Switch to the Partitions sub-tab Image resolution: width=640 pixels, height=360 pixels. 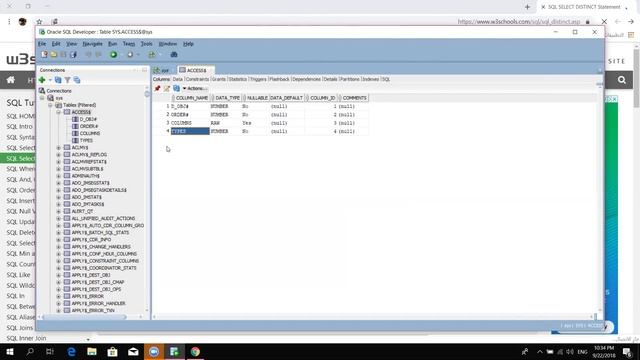click(350, 79)
